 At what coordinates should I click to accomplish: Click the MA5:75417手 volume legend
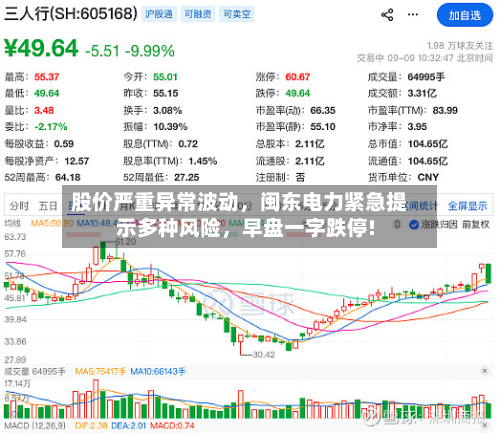(x=100, y=371)
